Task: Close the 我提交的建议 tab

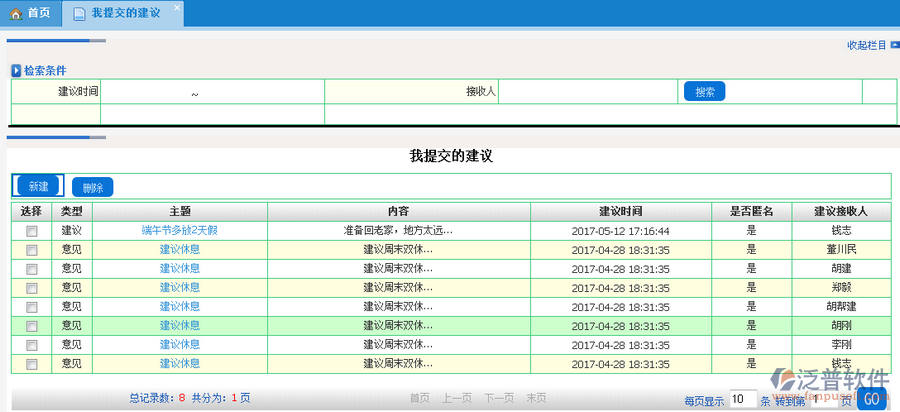Action: tap(177, 8)
